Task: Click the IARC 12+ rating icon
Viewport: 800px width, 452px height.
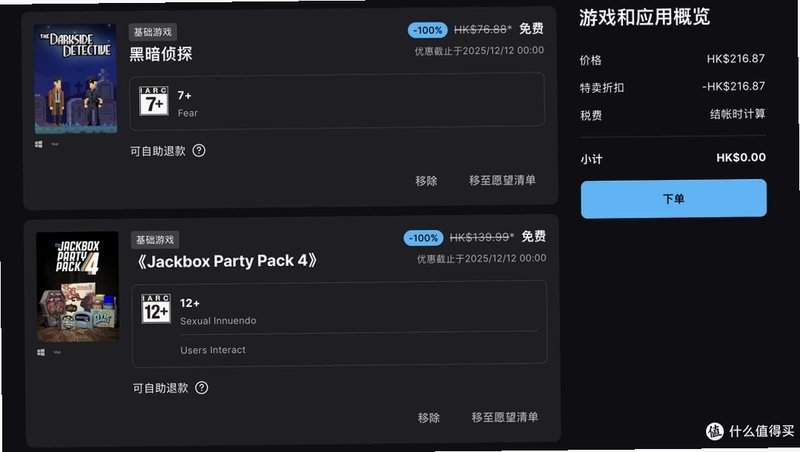Action: (x=156, y=309)
